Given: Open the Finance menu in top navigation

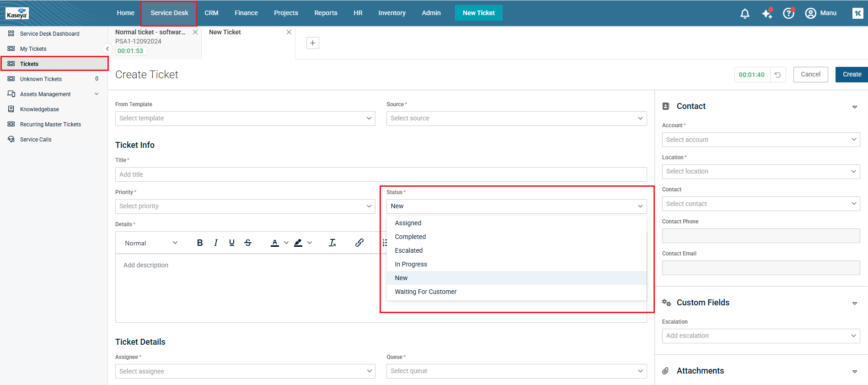Looking at the screenshot, I should click(x=246, y=13).
